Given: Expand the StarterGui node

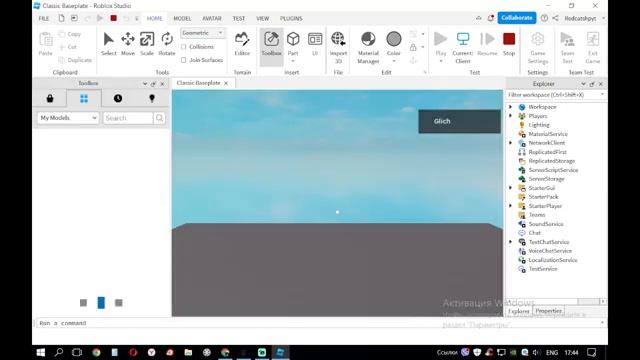Looking at the screenshot, I should click(510, 188).
